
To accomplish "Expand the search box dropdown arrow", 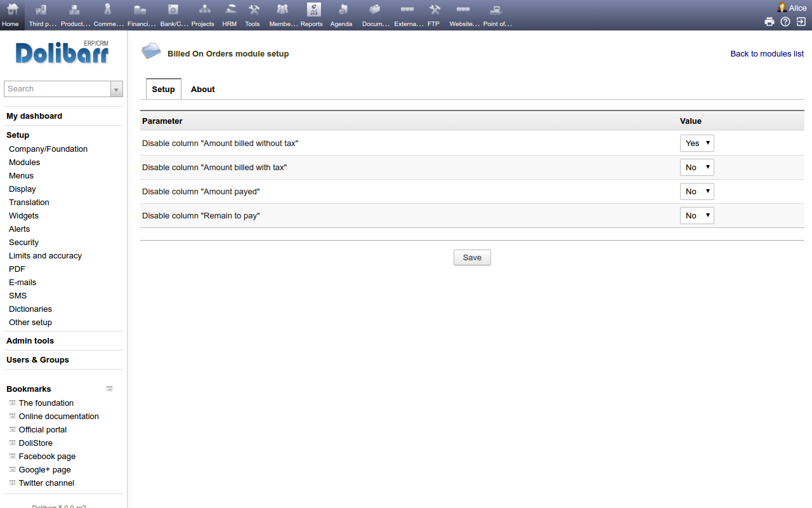I will (116, 90).
